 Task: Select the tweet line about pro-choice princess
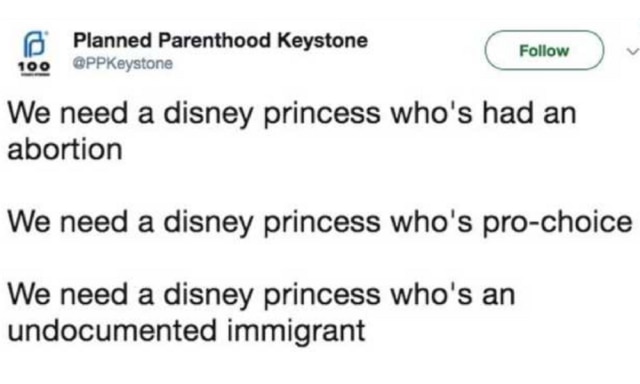click(320, 223)
